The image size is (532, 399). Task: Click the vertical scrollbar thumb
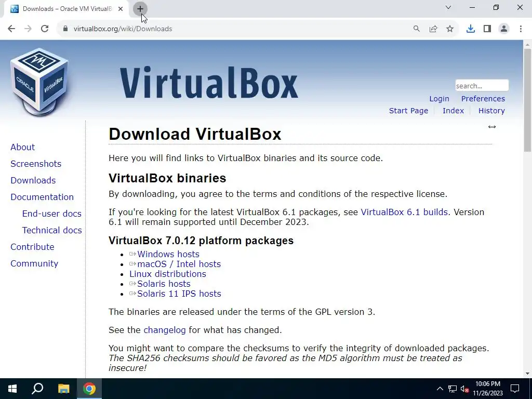[x=528, y=100]
